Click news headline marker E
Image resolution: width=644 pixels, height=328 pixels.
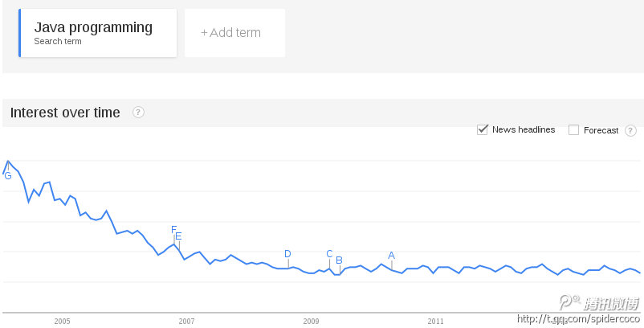pyautogui.click(x=178, y=236)
